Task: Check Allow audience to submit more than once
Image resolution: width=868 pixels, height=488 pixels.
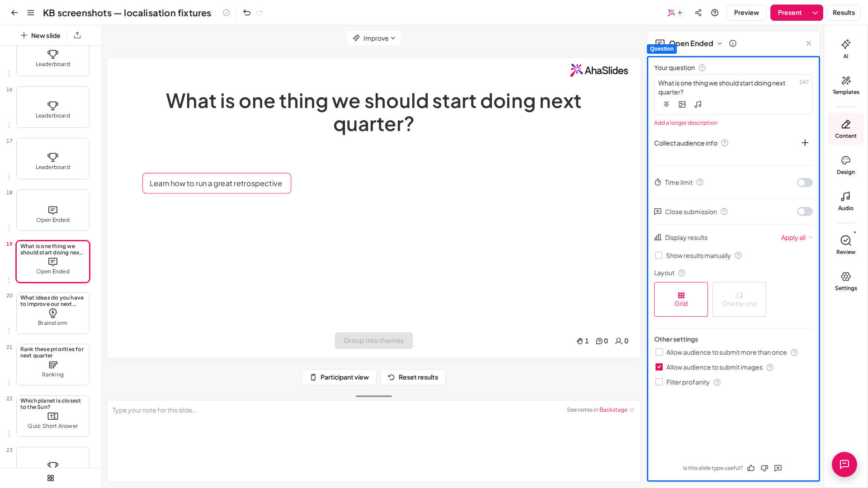Action: pos(659,352)
